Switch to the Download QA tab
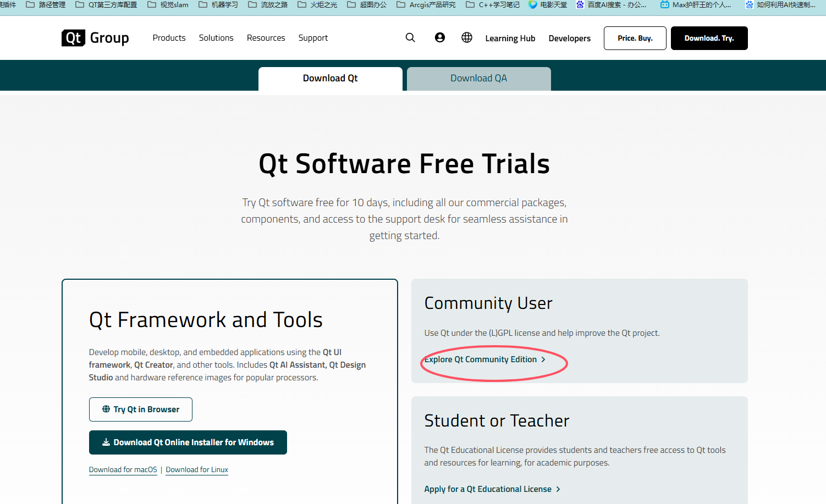The height and width of the screenshot is (504, 826). point(479,79)
